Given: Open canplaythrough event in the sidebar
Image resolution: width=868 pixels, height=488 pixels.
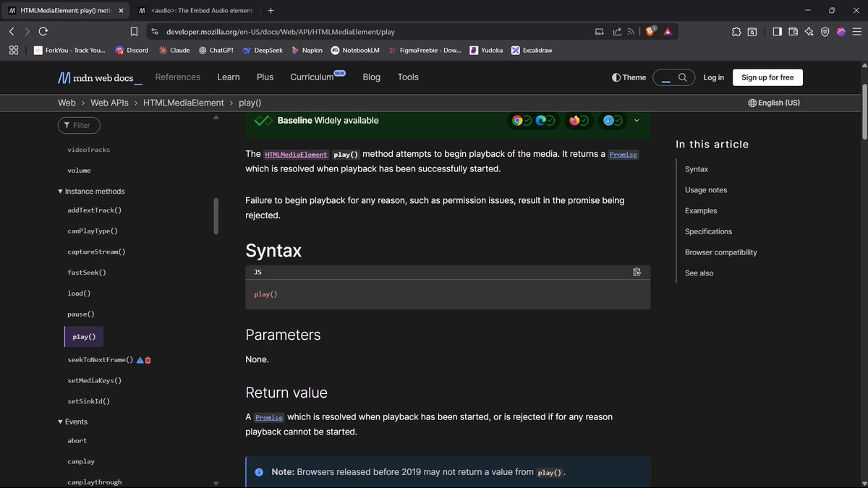Looking at the screenshot, I should tap(95, 482).
